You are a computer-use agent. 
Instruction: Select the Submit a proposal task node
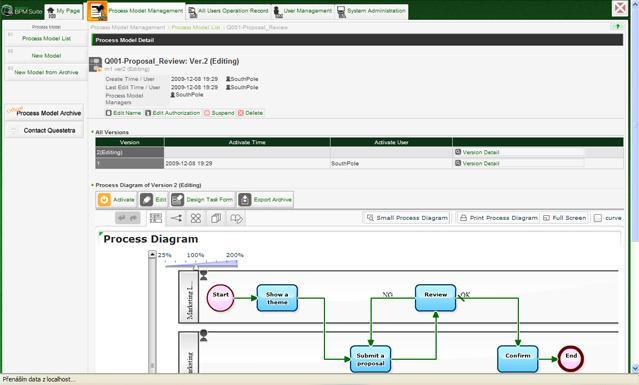point(370,359)
